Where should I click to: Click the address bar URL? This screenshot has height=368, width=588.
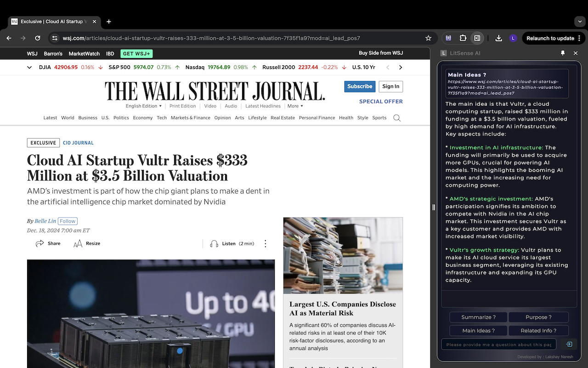click(x=211, y=38)
